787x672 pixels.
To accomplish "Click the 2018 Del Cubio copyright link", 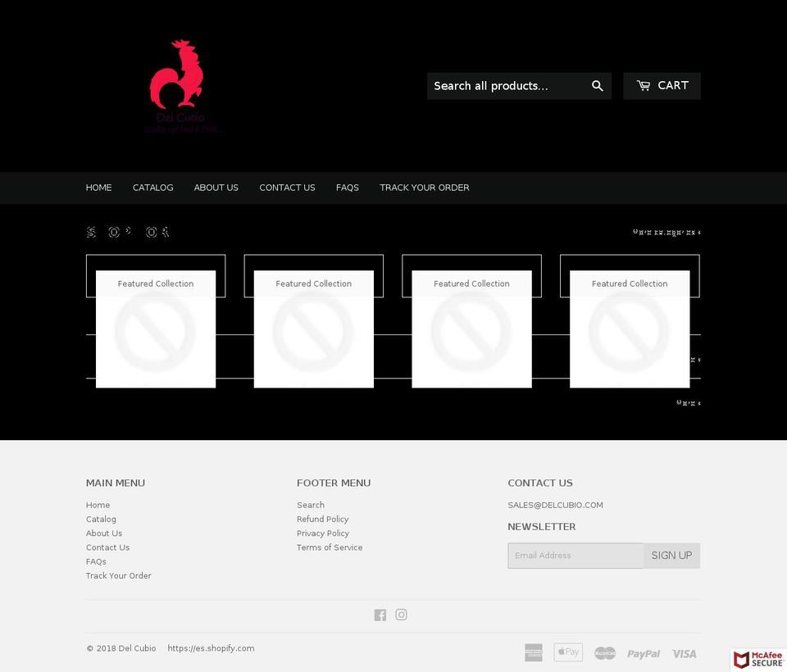I will tap(121, 648).
